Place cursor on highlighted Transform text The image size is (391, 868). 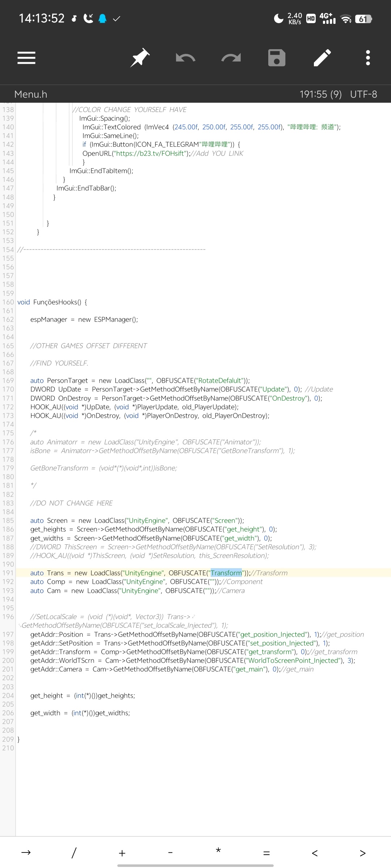pos(226,573)
